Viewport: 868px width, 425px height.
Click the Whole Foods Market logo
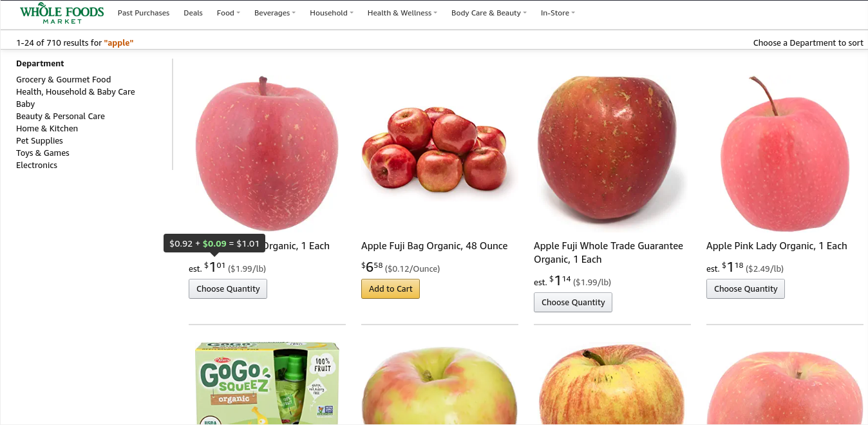62,14
